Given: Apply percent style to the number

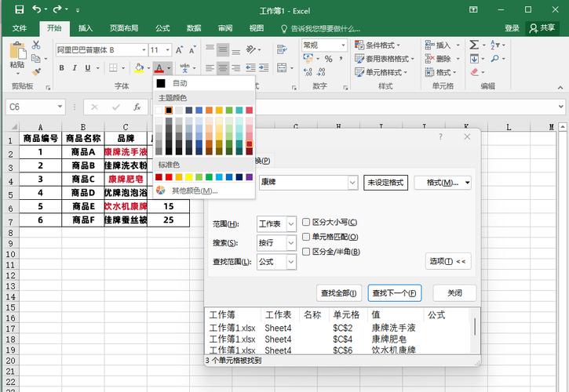Looking at the screenshot, I should click(x=328, y=59).
